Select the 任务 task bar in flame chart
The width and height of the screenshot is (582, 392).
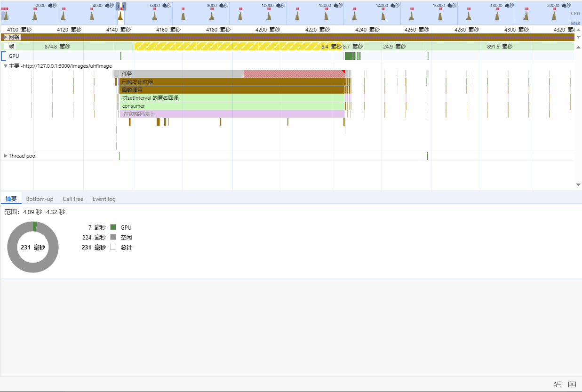point(179,74)
